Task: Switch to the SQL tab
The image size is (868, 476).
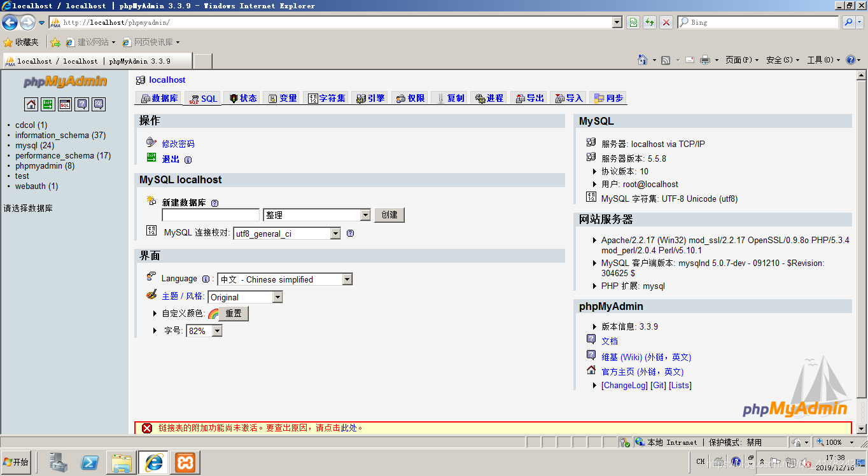Action: [x=203, y=99]
